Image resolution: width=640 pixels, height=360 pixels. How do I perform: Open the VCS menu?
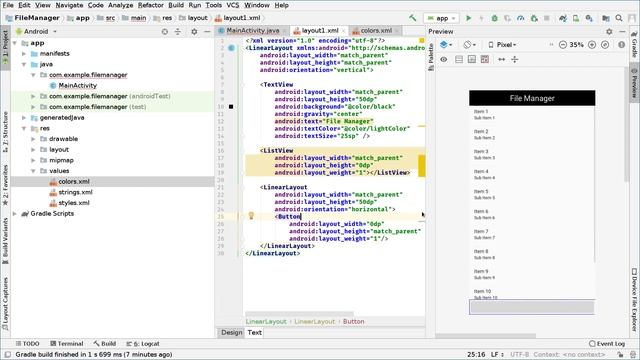click(x=233, y=5)
